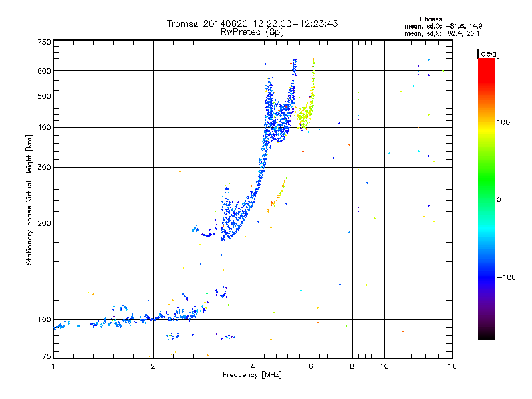Click the x-axis tick label '10'
532x399 pixels.
click(x=384, y=366)
